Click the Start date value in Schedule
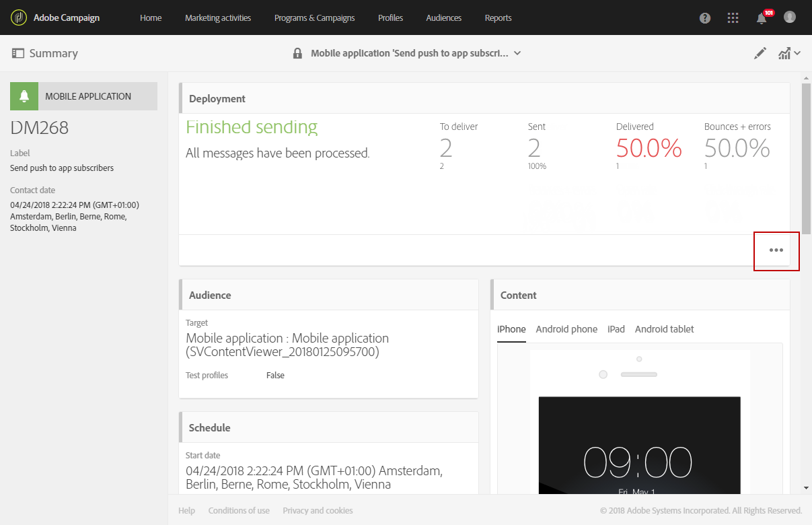Screen dimensions: 812x525 tap(314, 477)
